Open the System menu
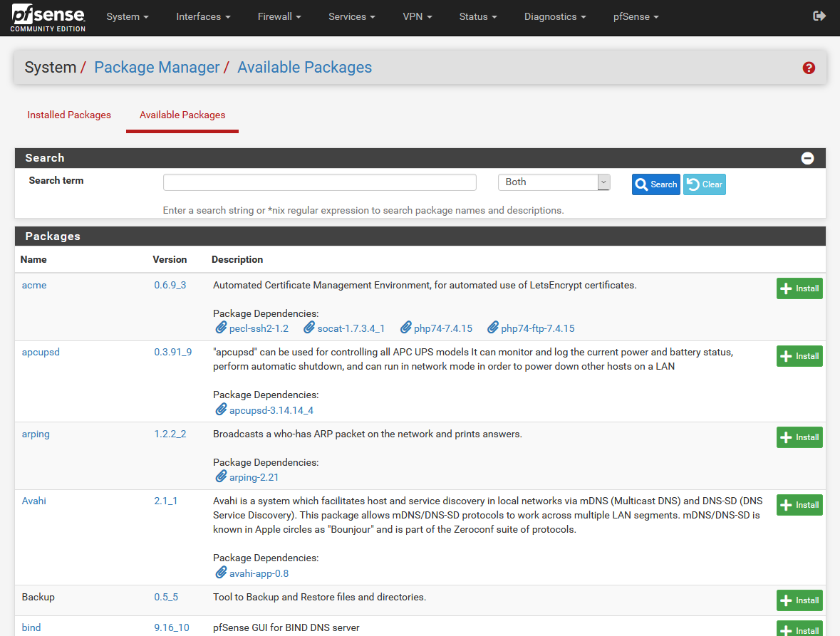The width and height of the screenshot is (840, 636). pos(128,16)
